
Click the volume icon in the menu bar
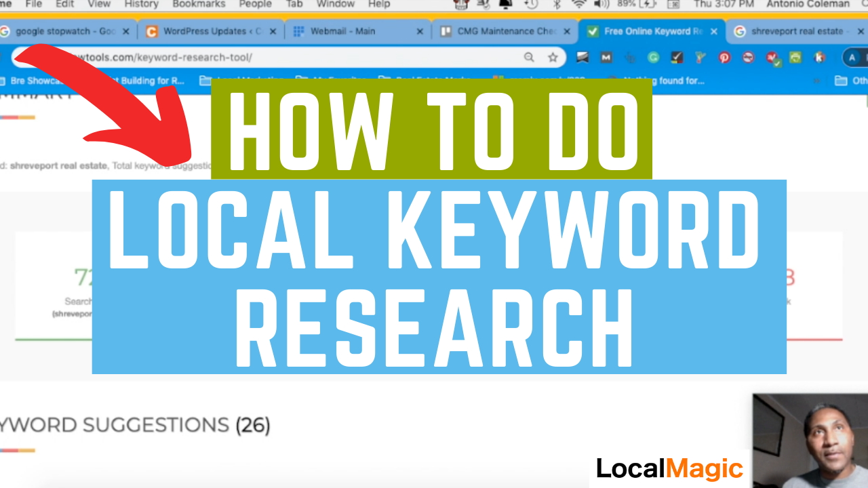click(601, 4)
